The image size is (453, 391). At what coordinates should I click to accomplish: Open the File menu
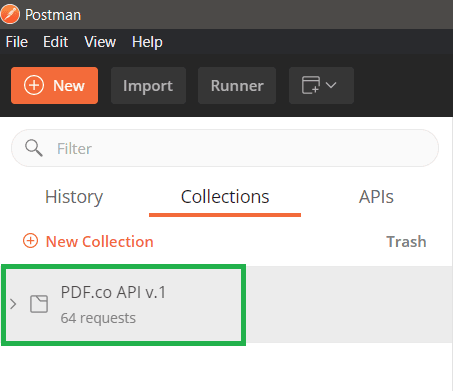[x=17, y=42]
